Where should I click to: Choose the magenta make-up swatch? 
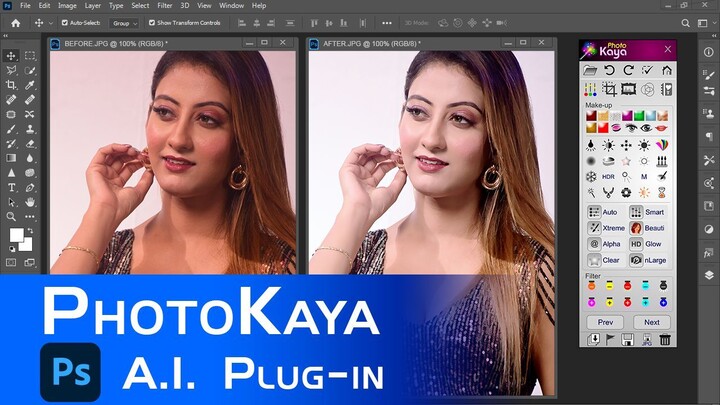[627, 116]
